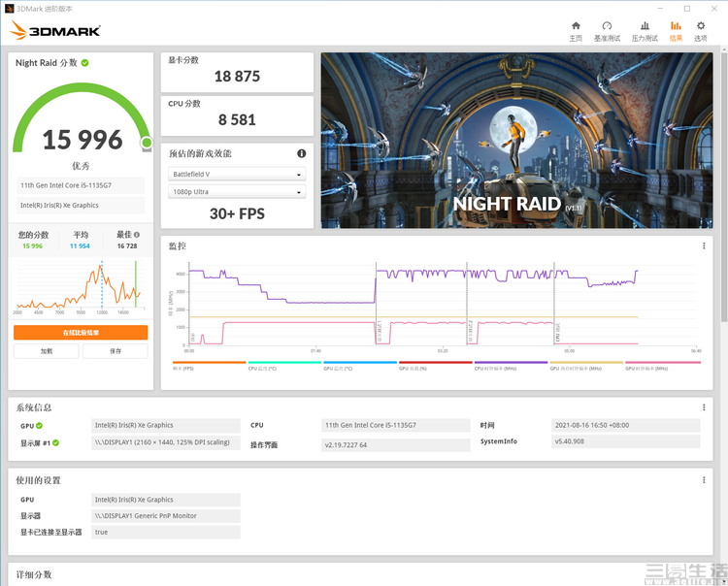Toggle the CPU clock frequency purple legend
The height and width of the screenshot is (586, 728).
coord(512,365)
